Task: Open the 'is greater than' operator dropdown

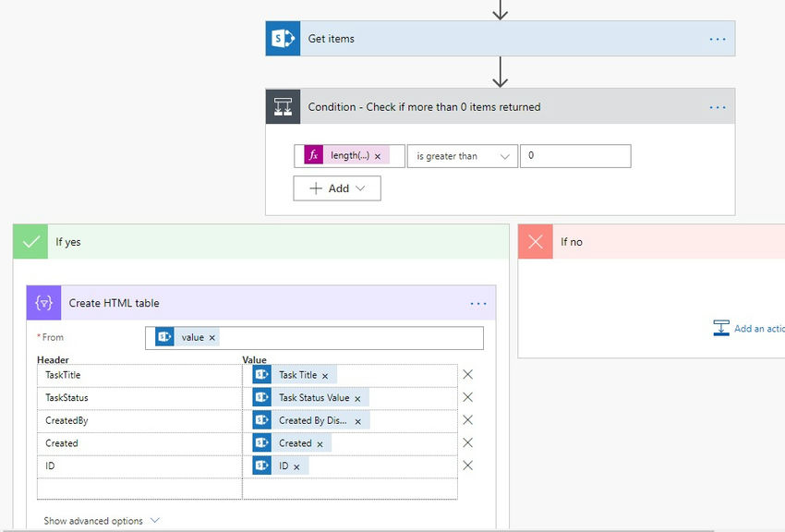Action: click(x=462, y=156)
